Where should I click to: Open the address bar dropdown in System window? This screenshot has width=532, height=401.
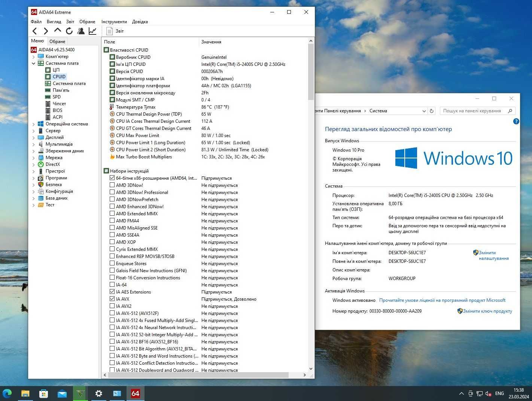click(x=424, y=111)
